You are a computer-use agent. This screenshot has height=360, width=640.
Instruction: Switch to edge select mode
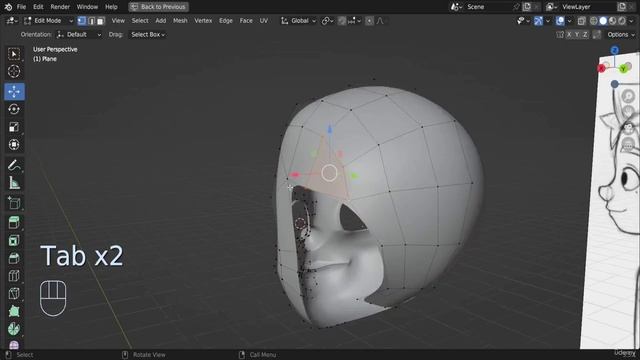[x=91, y=21]
